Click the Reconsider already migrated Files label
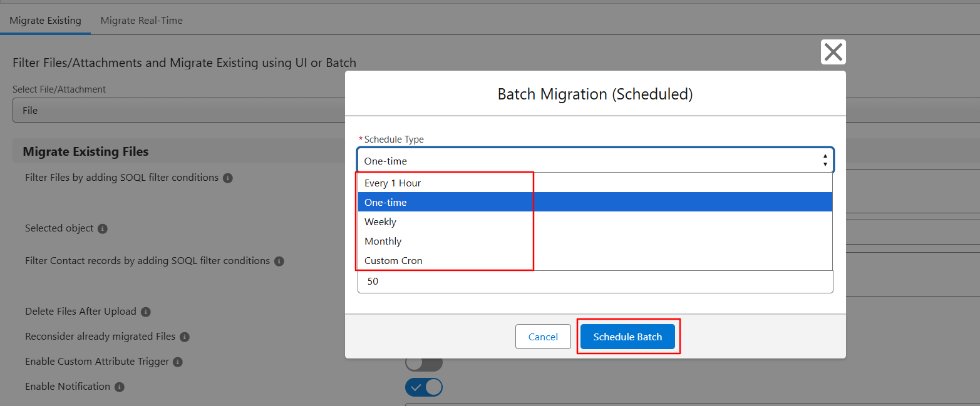The image size is (980, 406). (100, 337)
